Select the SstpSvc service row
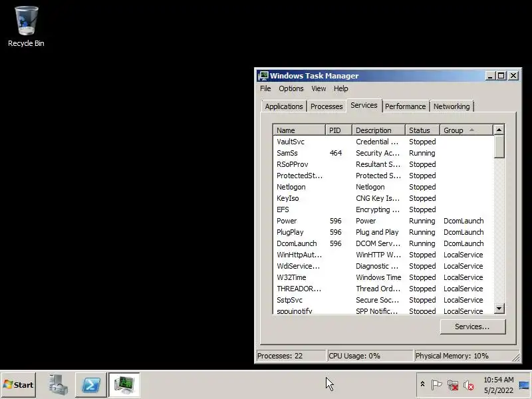This screenshot has width=532, height=399. coord(384,300)
